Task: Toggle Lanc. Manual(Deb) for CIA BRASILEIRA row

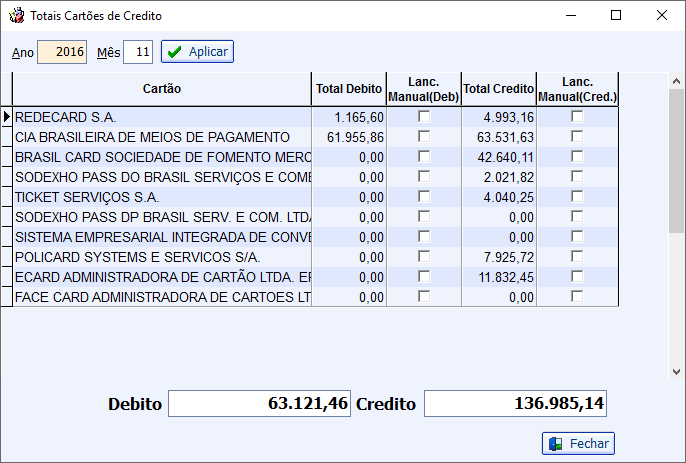Action: 424,137
